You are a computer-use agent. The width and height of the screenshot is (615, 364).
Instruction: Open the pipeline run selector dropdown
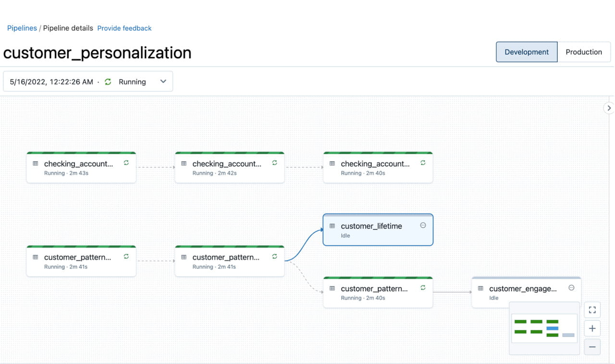88,82
